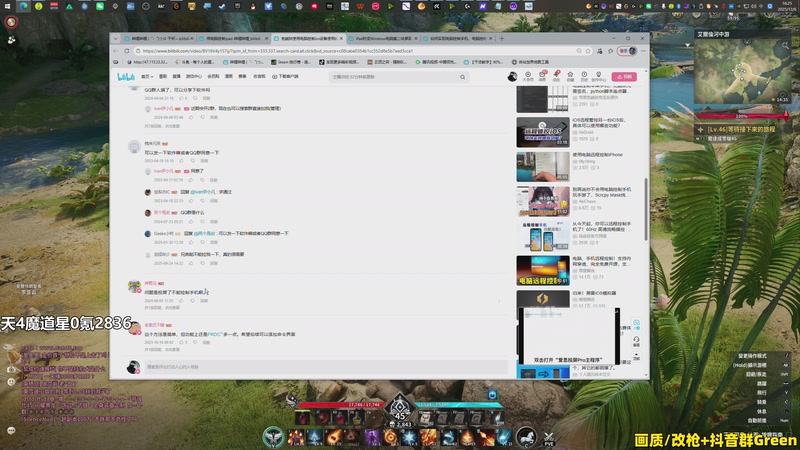The image size is (800, 450).
Task: Click the browser back arrow
Action: (x=115, y=51)
